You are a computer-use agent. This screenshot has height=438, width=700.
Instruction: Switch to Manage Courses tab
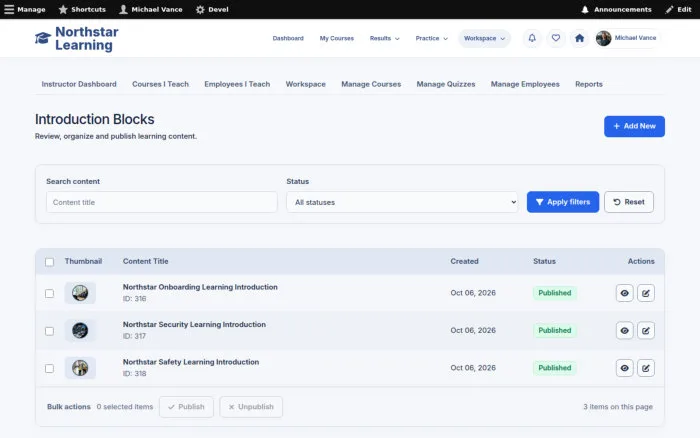[371, 84]
